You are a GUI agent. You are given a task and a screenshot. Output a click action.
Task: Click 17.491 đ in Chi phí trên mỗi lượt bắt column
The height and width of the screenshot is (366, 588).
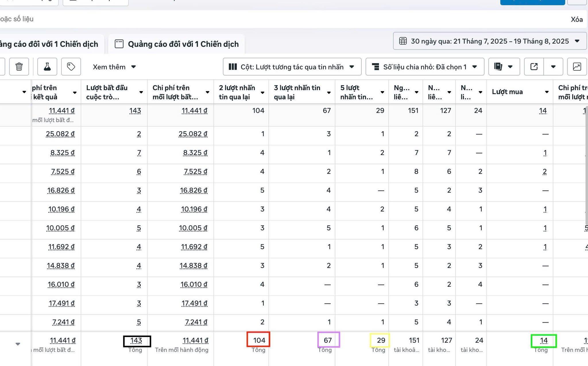194,303
